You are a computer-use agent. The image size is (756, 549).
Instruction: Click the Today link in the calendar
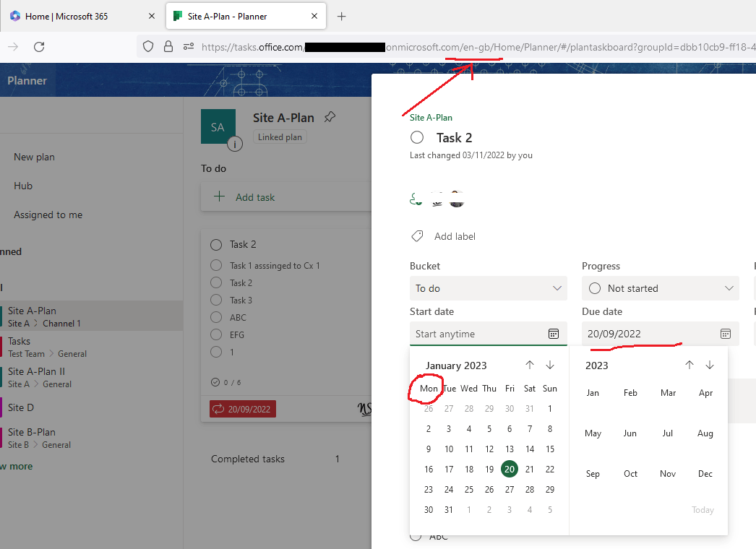coord(702,510)
